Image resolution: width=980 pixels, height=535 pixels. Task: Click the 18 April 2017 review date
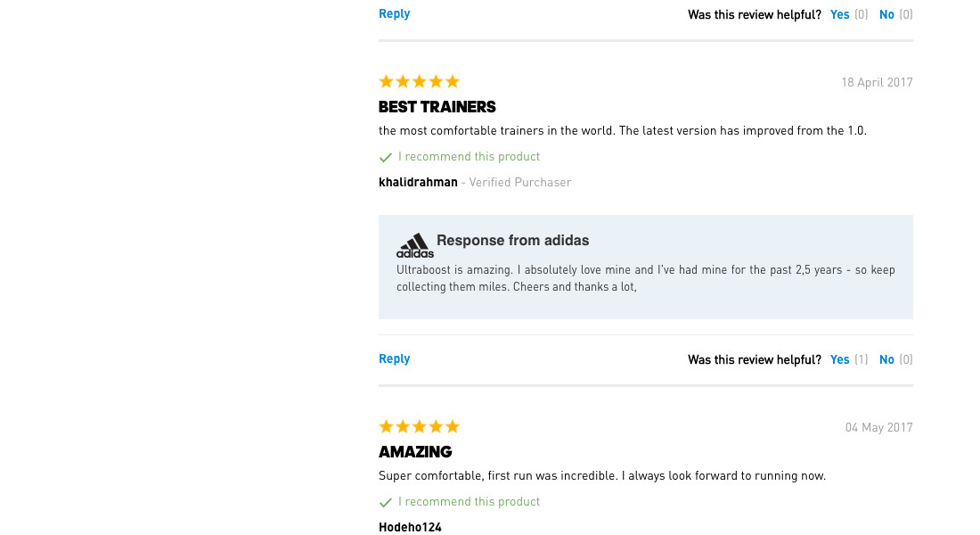coord(877,82)
